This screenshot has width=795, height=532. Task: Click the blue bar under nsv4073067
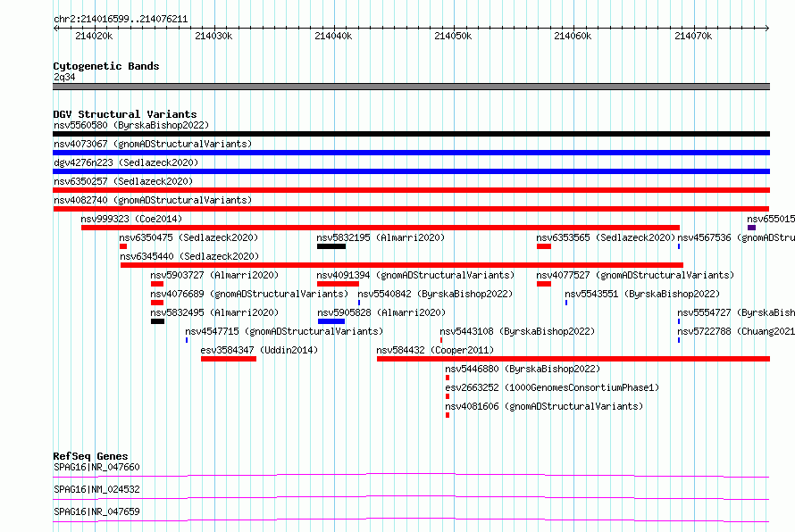(411, 153)
